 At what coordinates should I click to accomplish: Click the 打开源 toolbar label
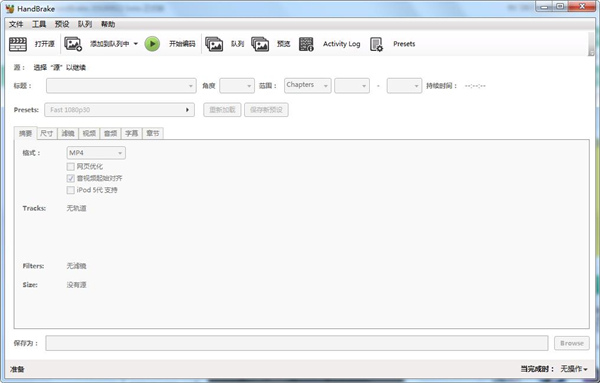(x=45, y=44)
